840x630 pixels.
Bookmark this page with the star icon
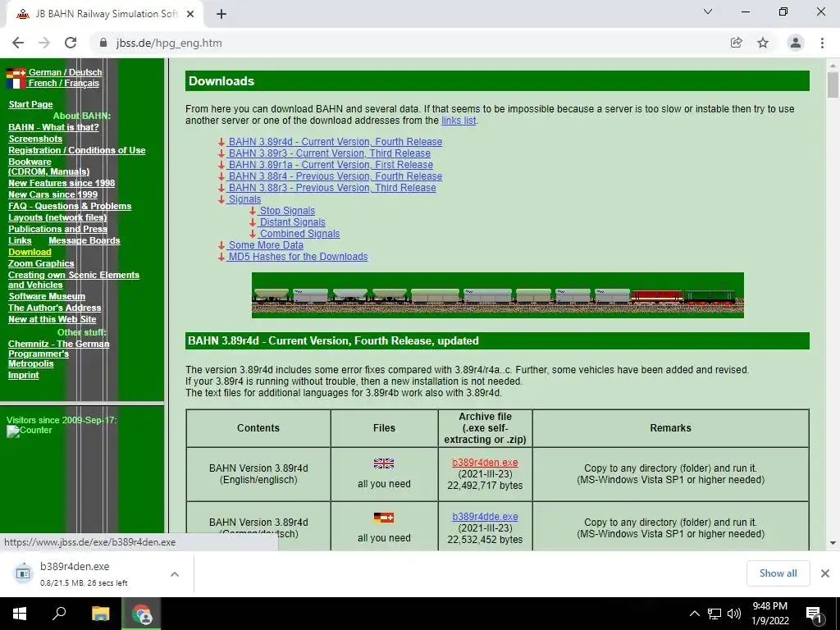[763, 43]
